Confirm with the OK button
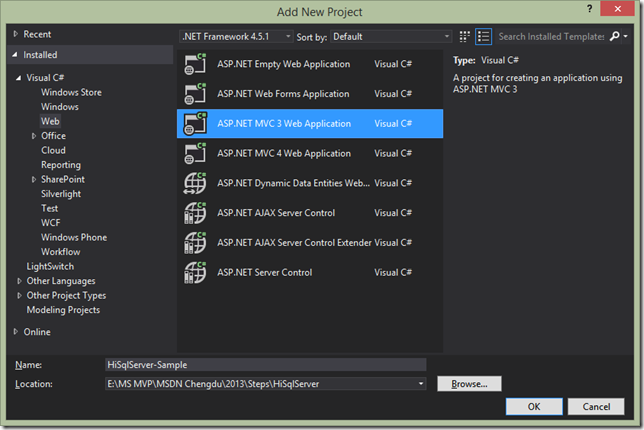Screen dimensions: 644x430 [534, 407]
